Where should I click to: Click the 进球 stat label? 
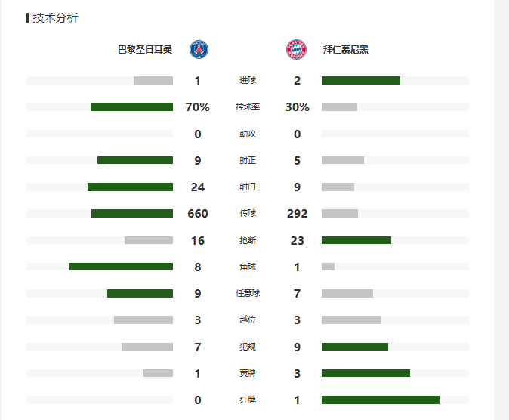tap(247, 81)
